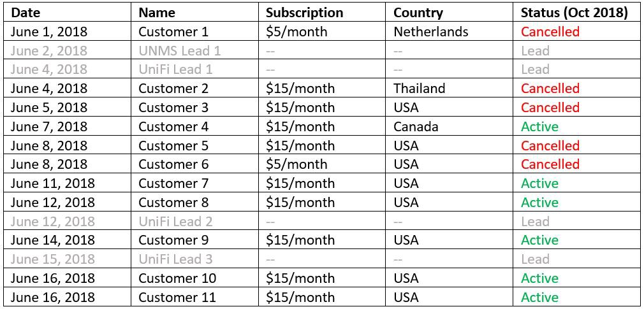The height and width of the screenshot is (309, 644).
Task: Select the Canada country cell
Action: 416,127
